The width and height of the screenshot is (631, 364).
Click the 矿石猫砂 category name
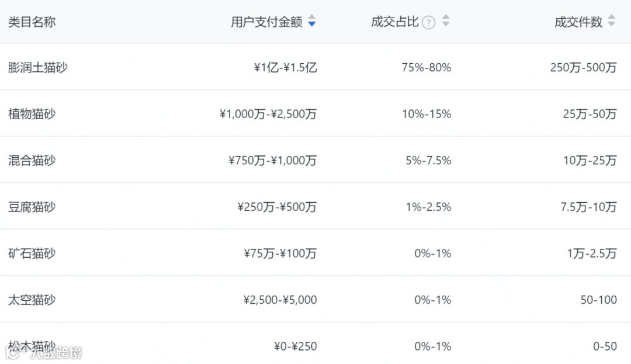click(x=32, y=254)
